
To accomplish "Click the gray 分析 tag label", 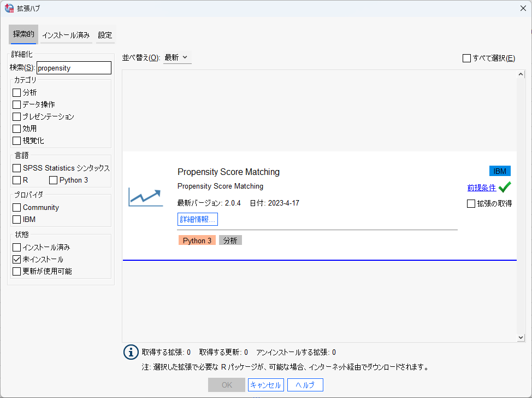I will pyautogui.click(x=230, y=241).
